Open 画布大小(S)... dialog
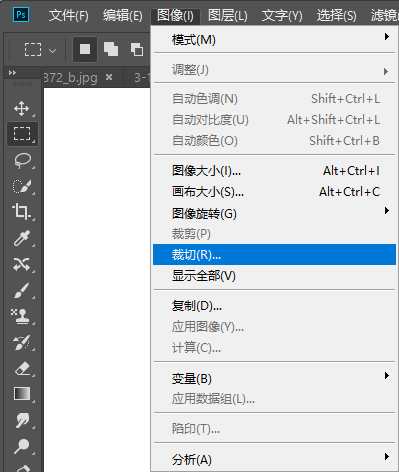 pos(274,192)
